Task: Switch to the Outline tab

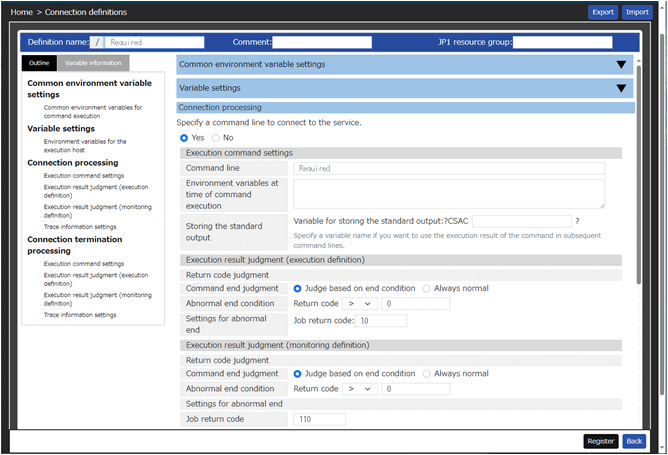Action: point(39,62)
